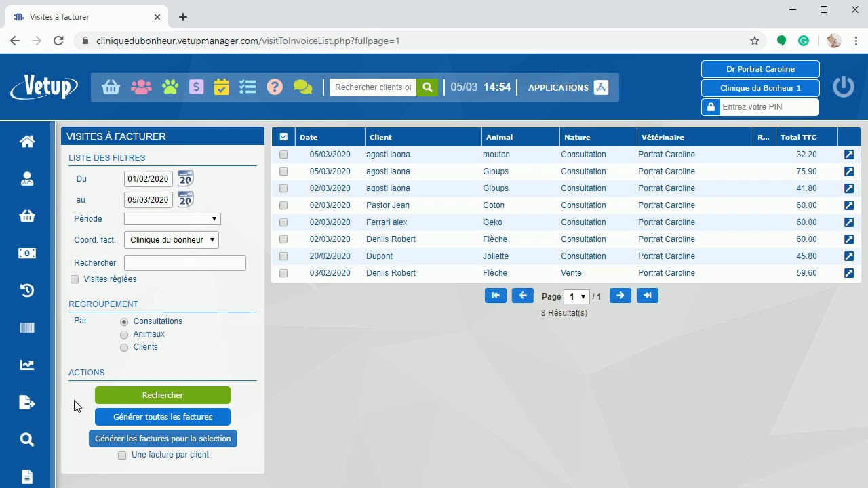Click the green Rechercher button
The height and width of the screenshot is (488, 868).
click(x=163, y=395)
